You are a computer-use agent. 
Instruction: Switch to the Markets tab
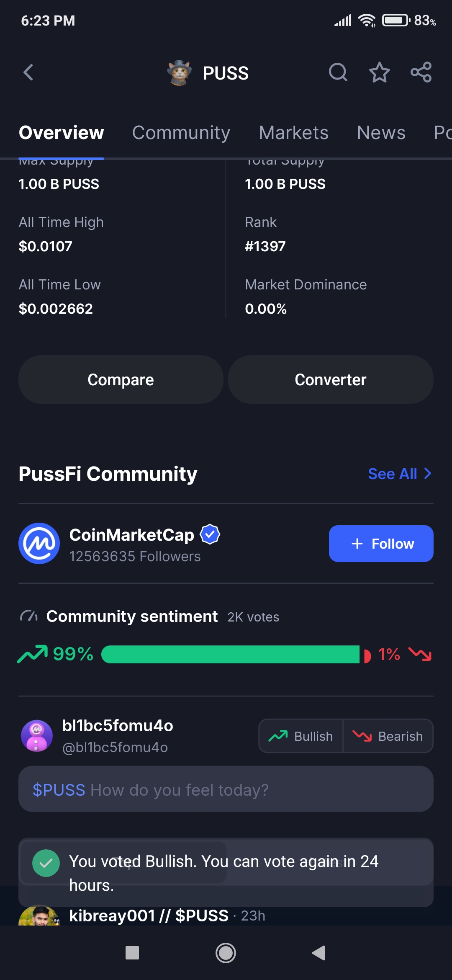coord(293,133)
